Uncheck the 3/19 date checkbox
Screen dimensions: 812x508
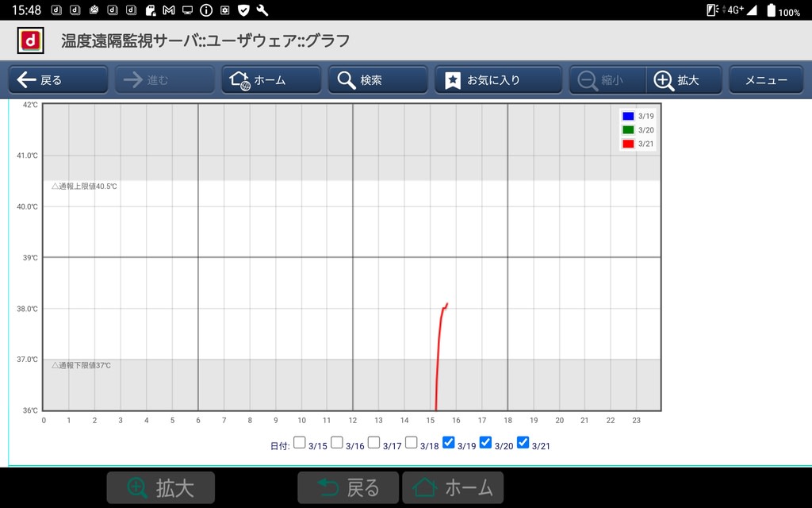click(x=449, y=442)
